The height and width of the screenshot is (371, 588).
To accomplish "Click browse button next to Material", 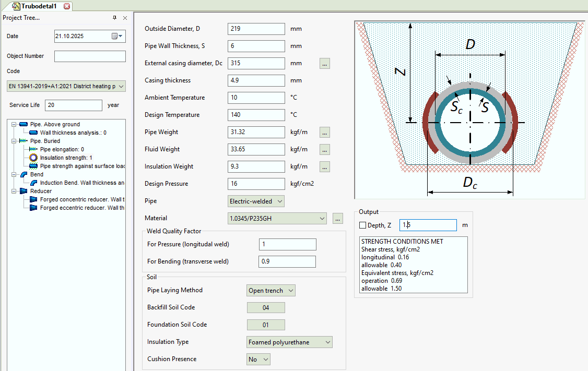I will [338, 219].
